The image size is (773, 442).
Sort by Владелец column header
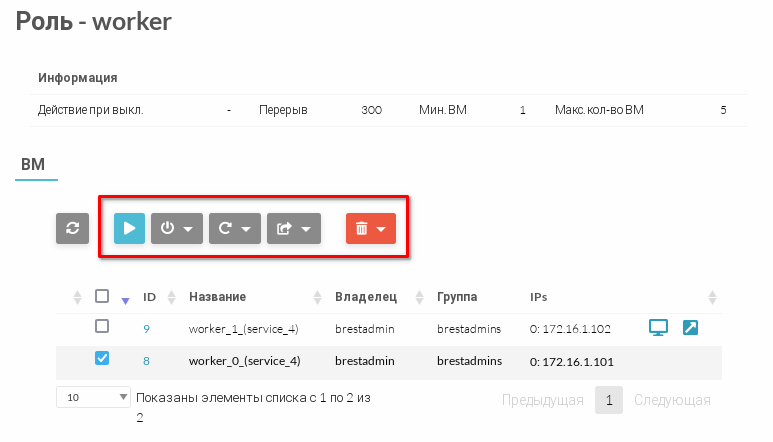pos(365,297)
